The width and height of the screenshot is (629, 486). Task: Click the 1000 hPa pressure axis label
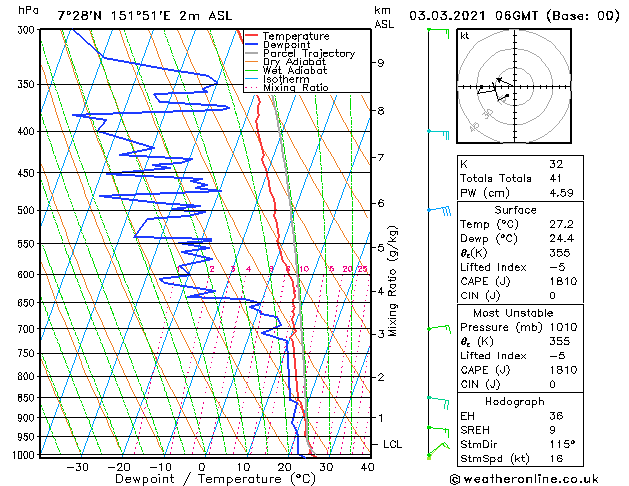click(x=25, y=455)
